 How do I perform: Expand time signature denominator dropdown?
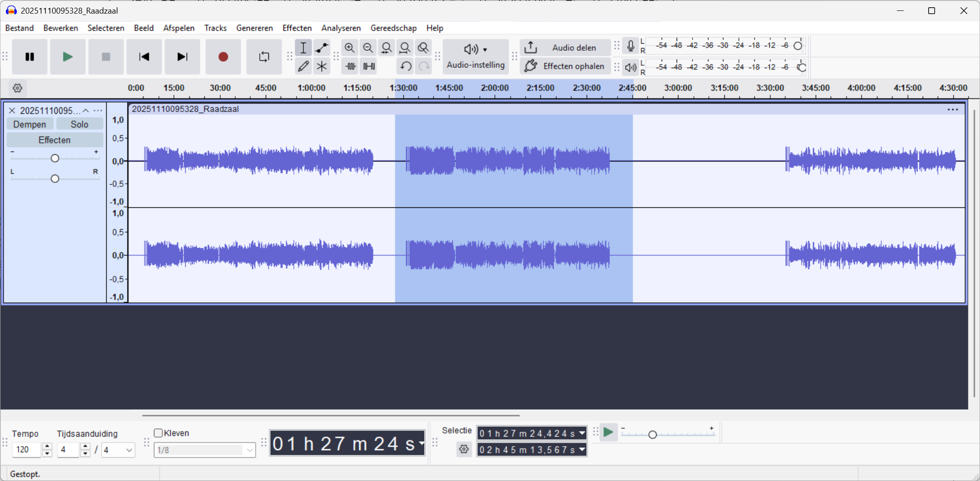click(129, 450)
